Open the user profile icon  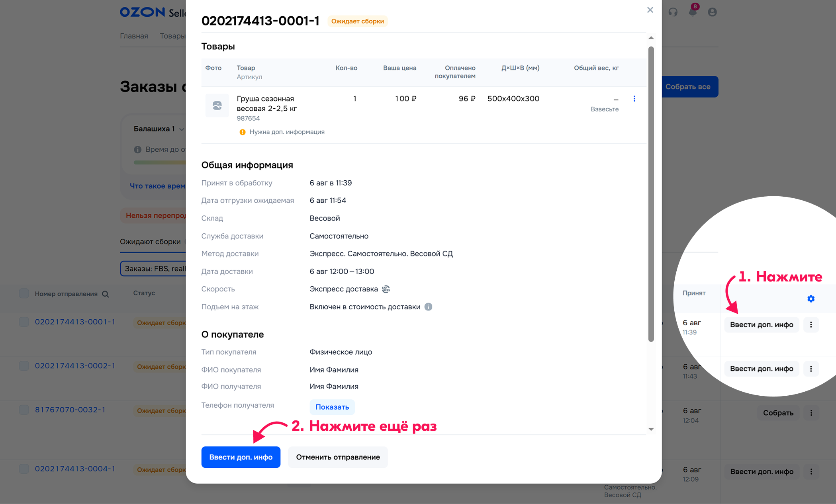pyautogui.click(x=713, y=12)
